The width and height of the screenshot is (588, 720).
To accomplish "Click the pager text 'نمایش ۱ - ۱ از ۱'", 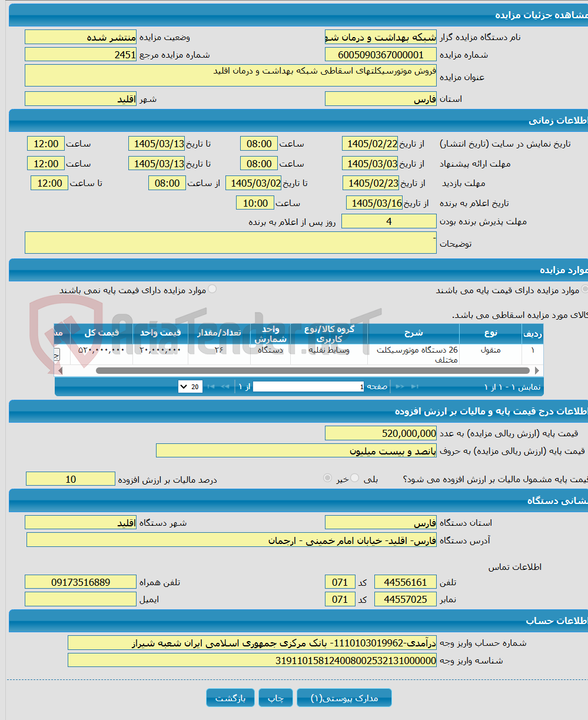I will (x=512, y=387).
